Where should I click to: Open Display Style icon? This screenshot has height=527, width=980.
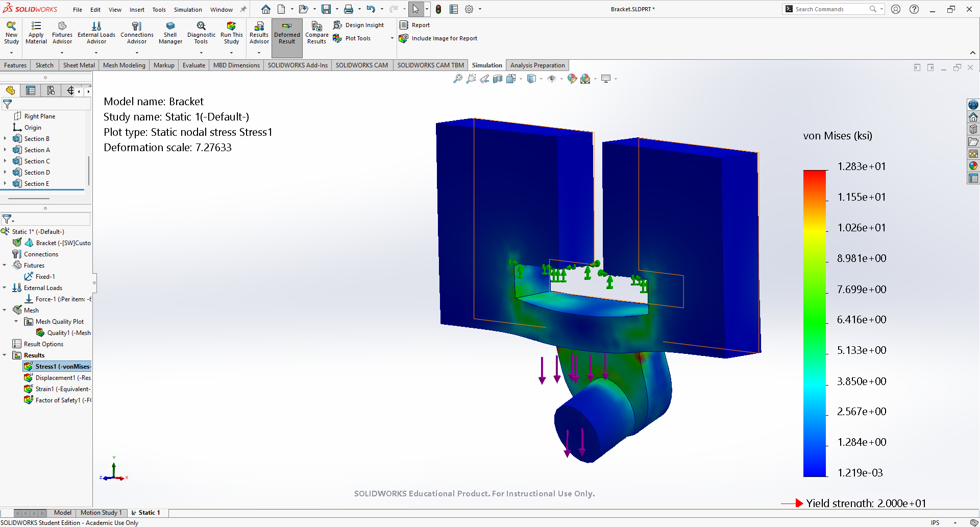coord(531,79)
